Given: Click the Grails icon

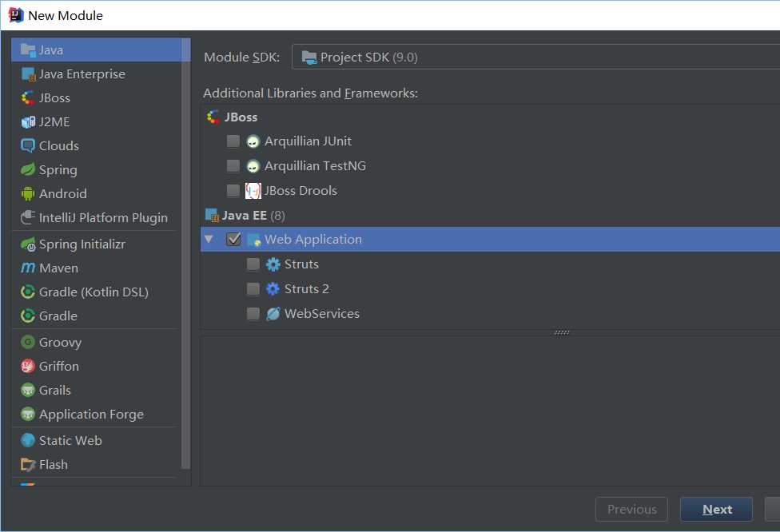Looking at the screenshot, I should pos(28,390).
